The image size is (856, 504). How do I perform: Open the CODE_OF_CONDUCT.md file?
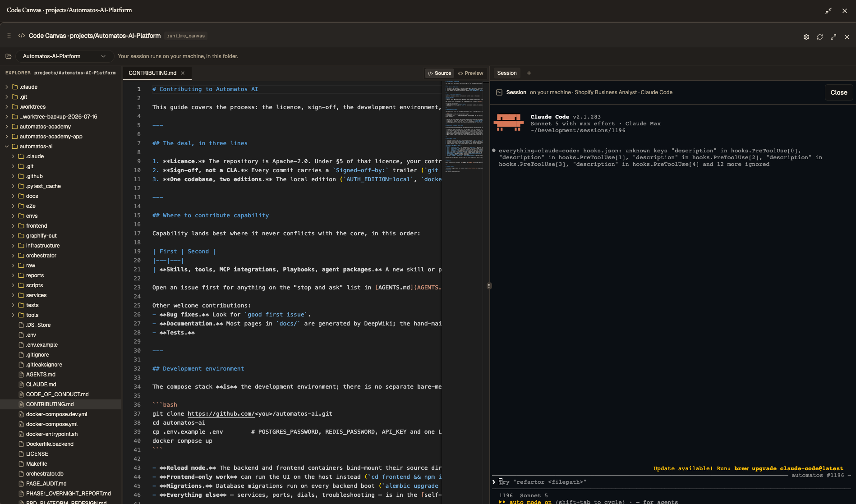pyautogui.click(x=61, y=394)
